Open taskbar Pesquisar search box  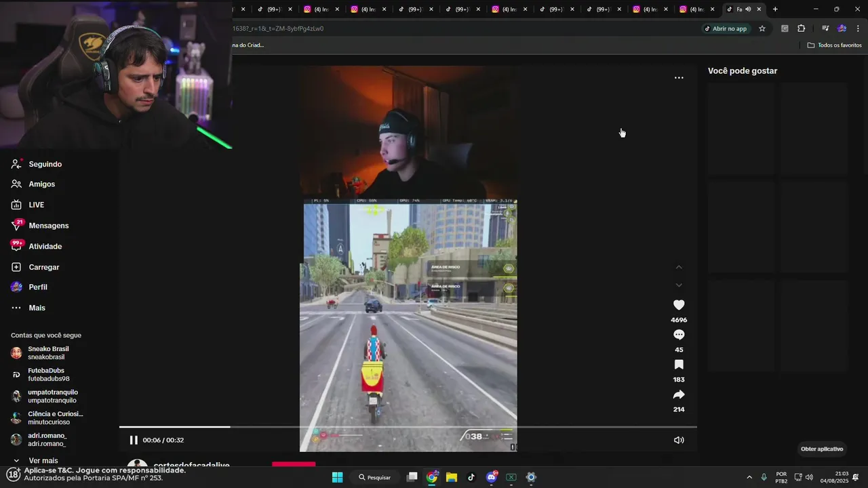[374, 477]
